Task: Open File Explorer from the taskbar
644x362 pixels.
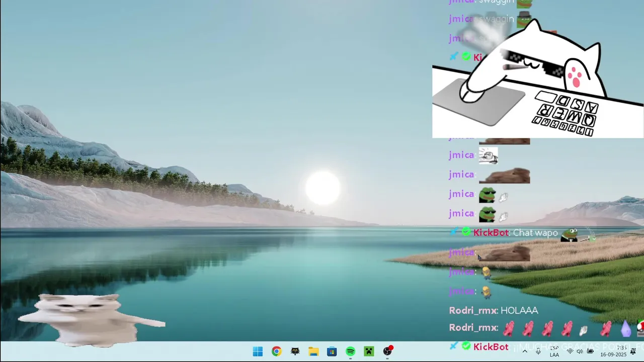Action: 313,351
